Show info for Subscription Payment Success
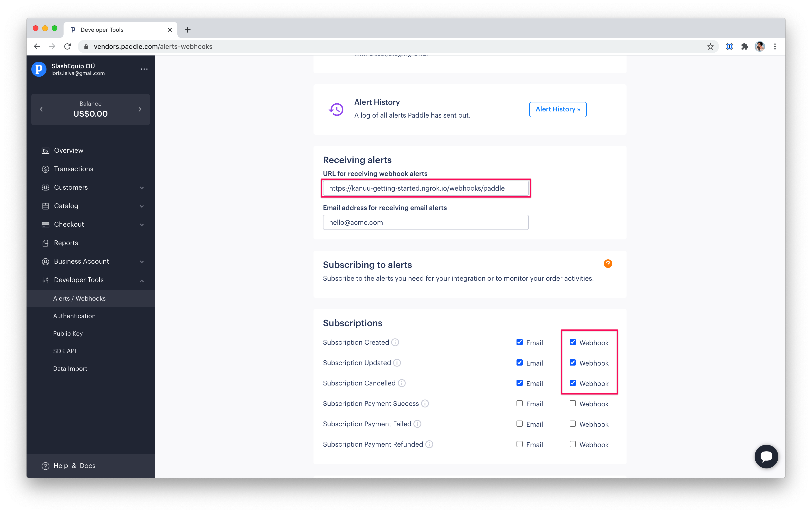This screenshot has height=513, width=812. [x=425, y=403]
